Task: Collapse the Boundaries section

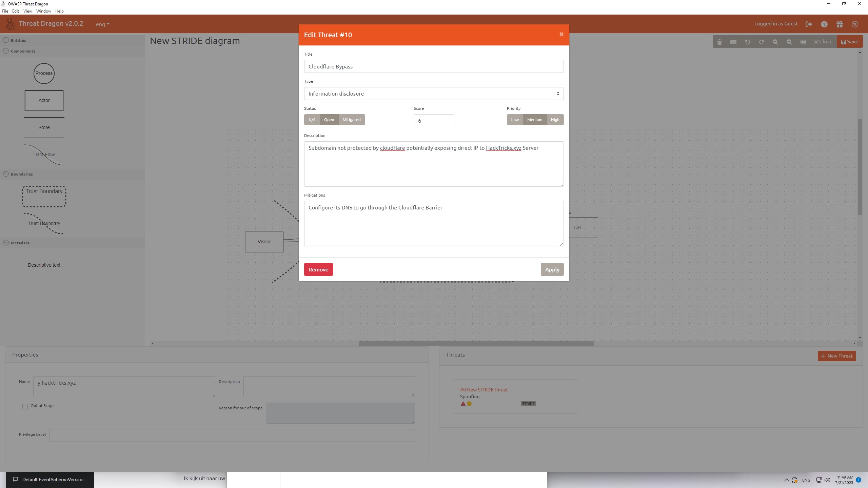Action: tap(6, 174)
